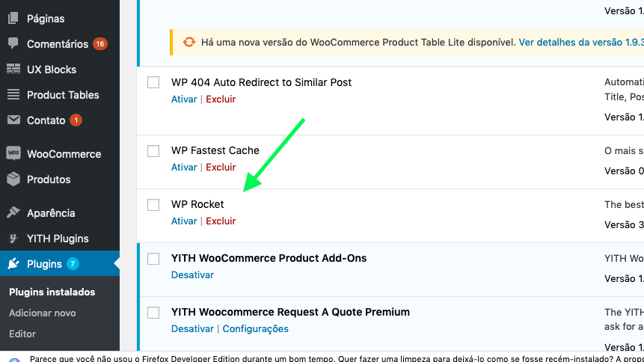Tick YITH WooCommerce Product Add-Ons checkbox
The image size is (644, 362).
point(153,259)
